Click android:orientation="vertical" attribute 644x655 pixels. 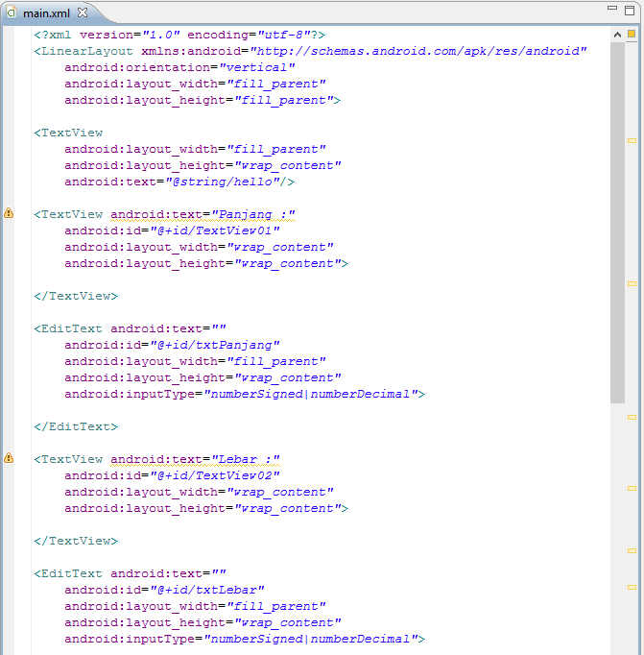click(179, 67)
